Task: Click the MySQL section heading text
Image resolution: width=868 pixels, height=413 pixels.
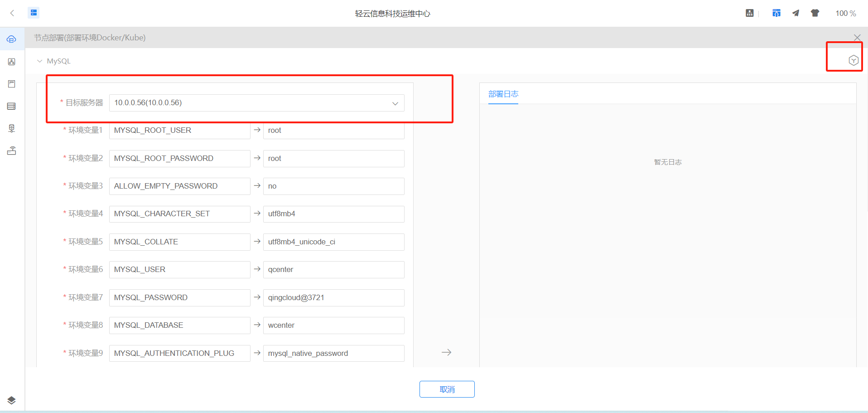Action: [x=58, y=61]
